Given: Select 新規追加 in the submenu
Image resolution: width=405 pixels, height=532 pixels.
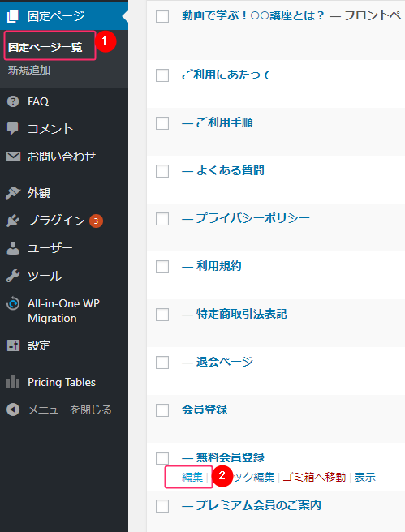Looking at the screenshot, I should tap(29, 71).
